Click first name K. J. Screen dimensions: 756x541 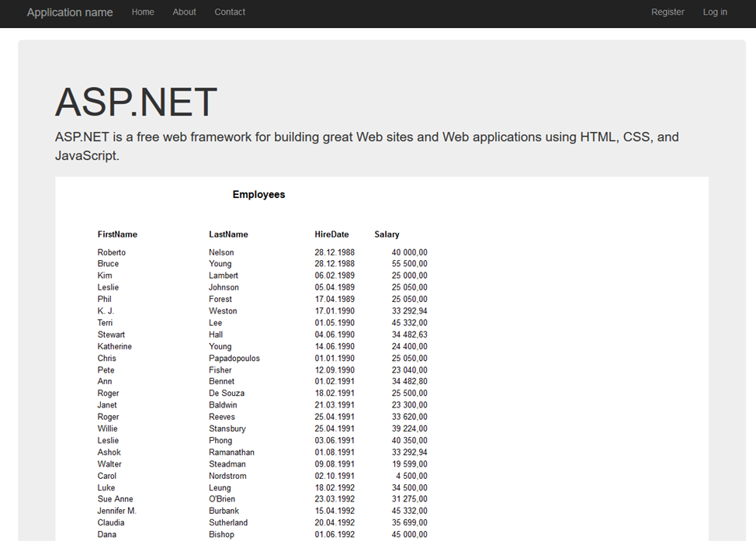click(106, 311)
